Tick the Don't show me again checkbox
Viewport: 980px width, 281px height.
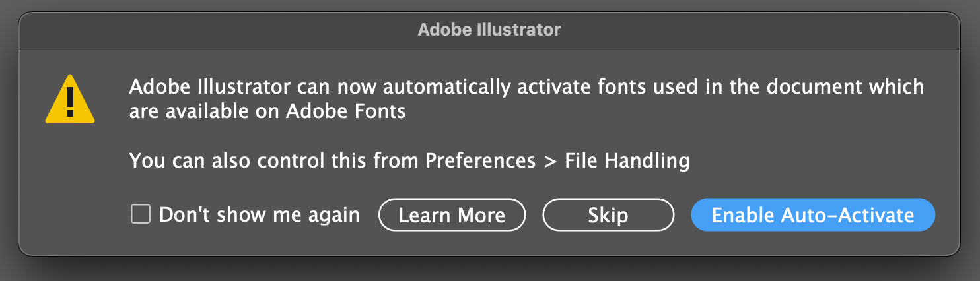pyautogui.click(x=140, y=214)
